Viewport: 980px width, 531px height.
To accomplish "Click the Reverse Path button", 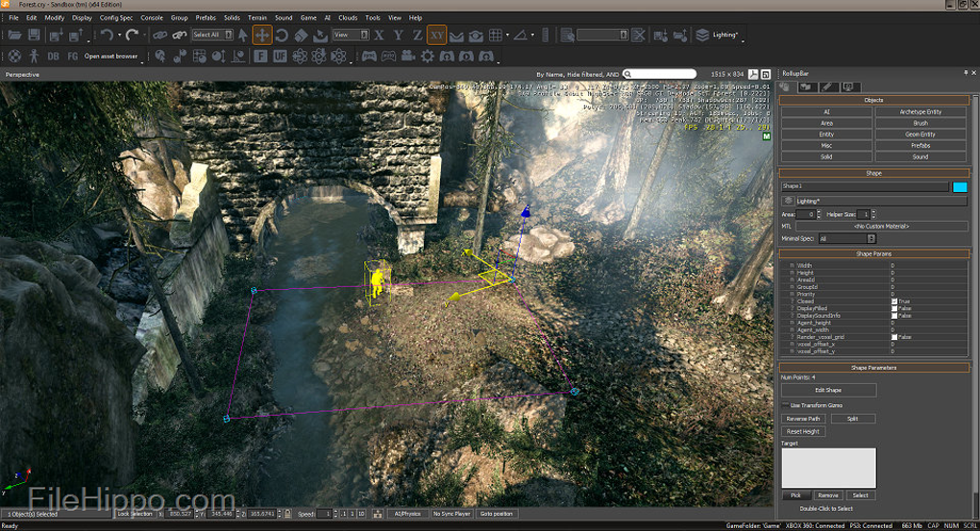I will pyautogui.click(x=803, y=419).
